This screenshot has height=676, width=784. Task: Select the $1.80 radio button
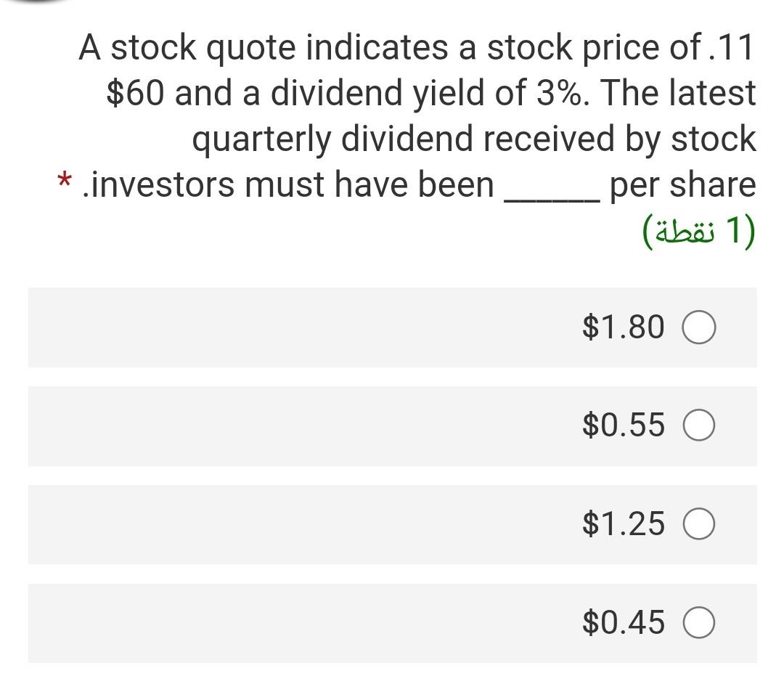pos(698,327)
